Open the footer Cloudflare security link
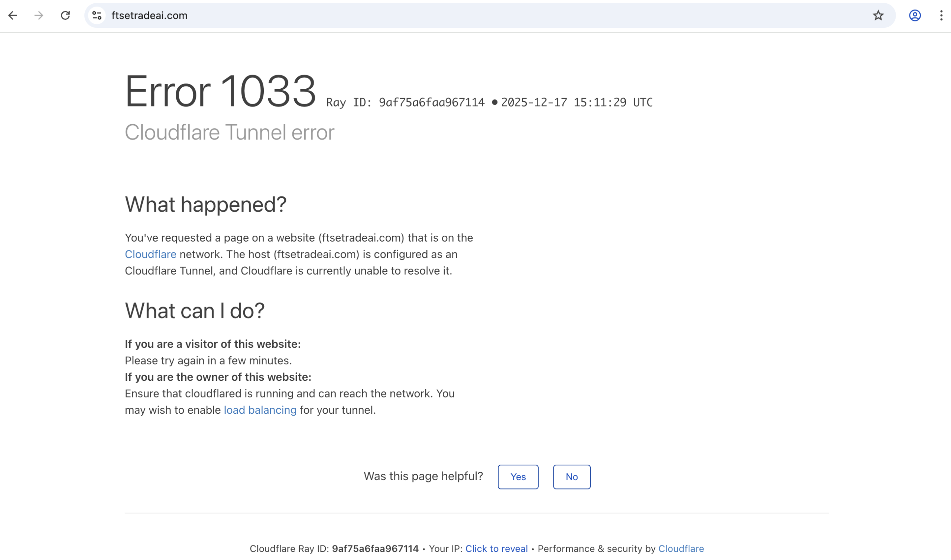The width and height of the screenshot is (951, 560). pyautogui.click(x=681, y=548)
